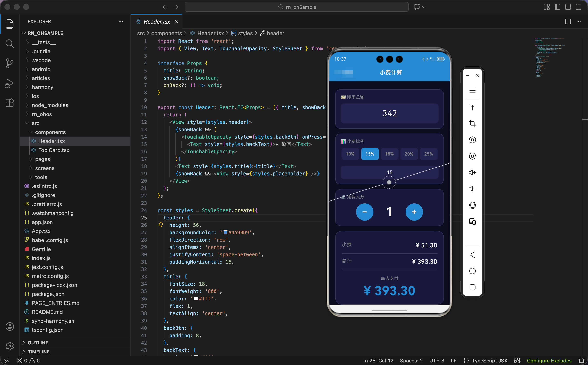Select the 15% tip ratio
The width and height of the screenshot is (588, 365).
[370, 154]
